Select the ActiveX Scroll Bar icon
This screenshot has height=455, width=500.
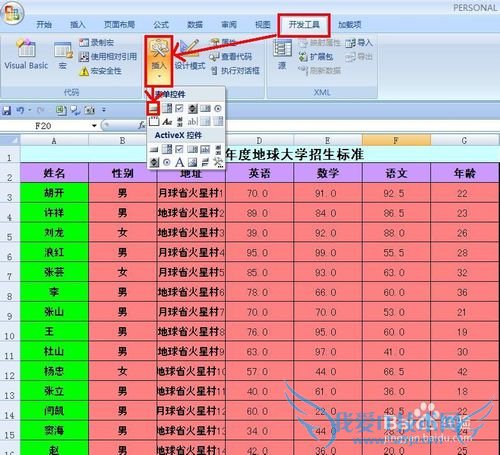(x=218, y=149)
